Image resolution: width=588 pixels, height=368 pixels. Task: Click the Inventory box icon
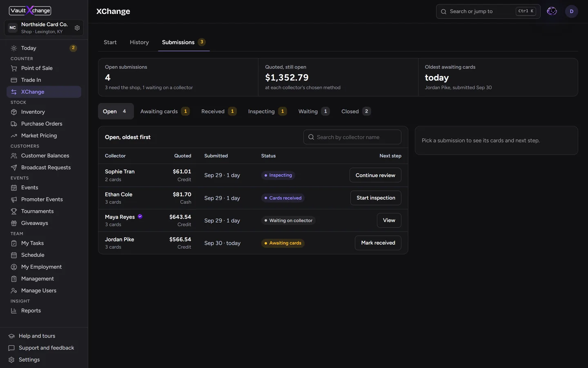[14, 112]
